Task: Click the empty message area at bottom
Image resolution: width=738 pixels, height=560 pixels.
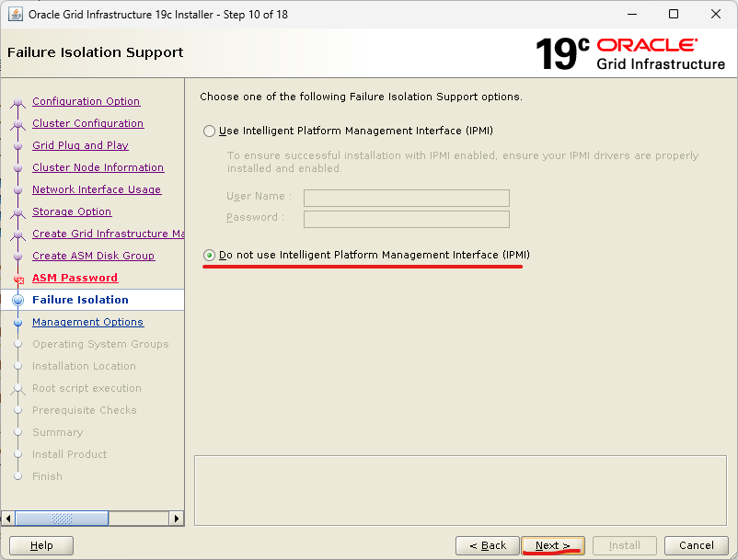Action: click(x=460, y=490)
